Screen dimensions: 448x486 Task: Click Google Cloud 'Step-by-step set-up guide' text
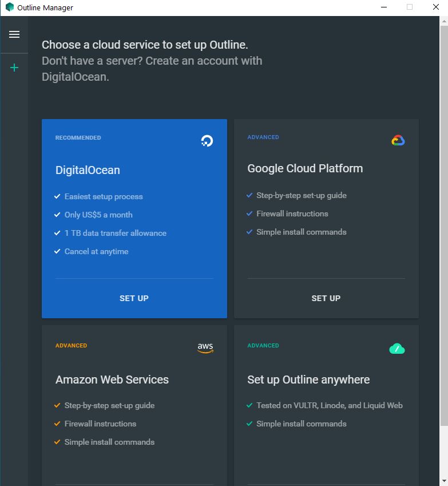[302, 196]
